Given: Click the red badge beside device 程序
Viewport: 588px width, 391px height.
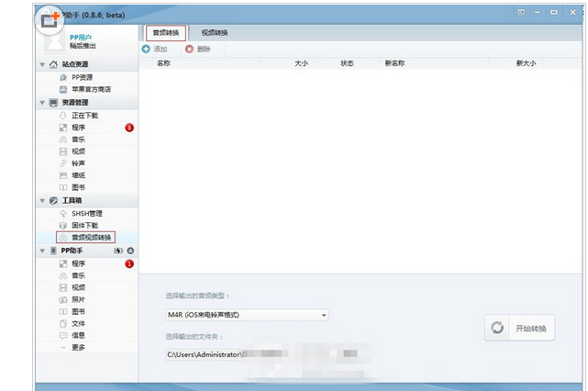Looking at the screenshot, I should [129, 264].
